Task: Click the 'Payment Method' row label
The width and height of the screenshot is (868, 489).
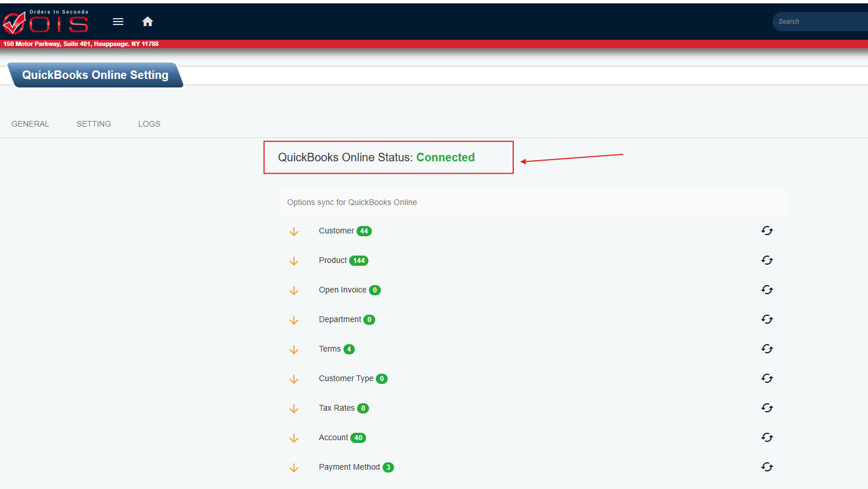Action: click(349, 467)
